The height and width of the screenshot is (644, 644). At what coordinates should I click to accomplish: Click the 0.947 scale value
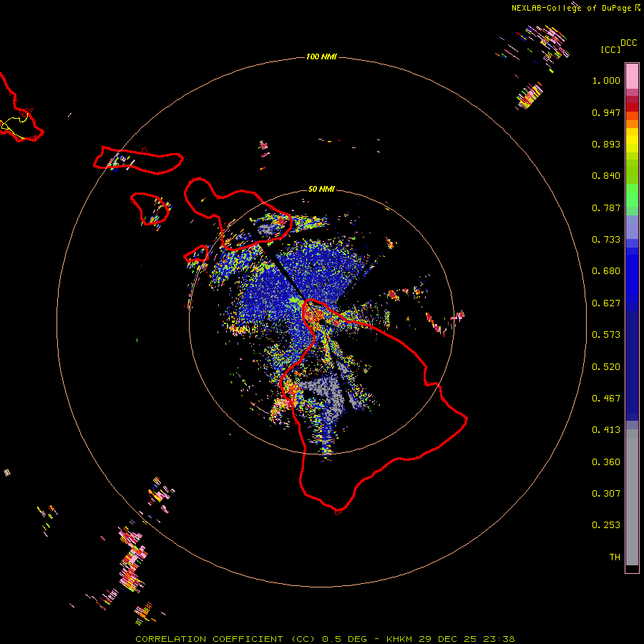(606, 112)
